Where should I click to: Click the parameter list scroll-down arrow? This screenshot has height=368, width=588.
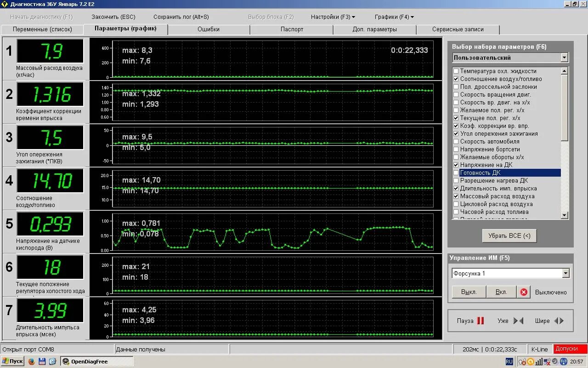click(x=565, y=215)
